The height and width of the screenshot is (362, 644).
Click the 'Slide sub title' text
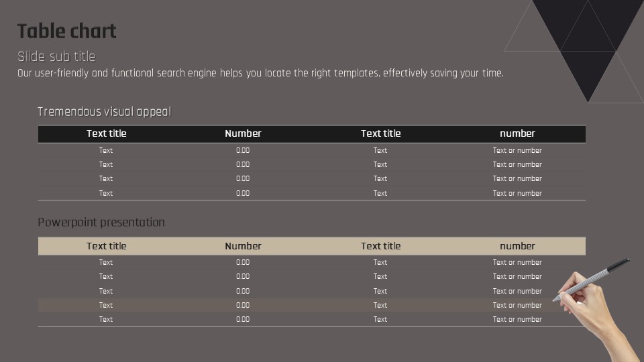[x=56, y=56]
